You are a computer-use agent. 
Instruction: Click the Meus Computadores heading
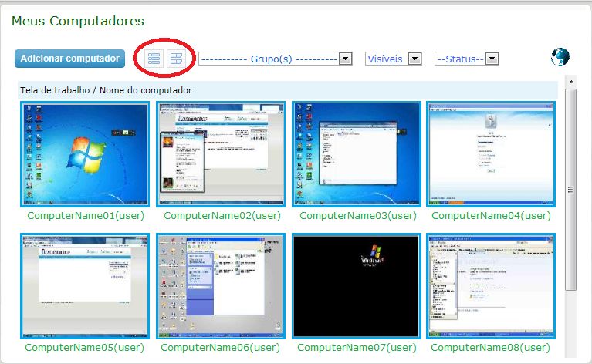click(78, 21)
